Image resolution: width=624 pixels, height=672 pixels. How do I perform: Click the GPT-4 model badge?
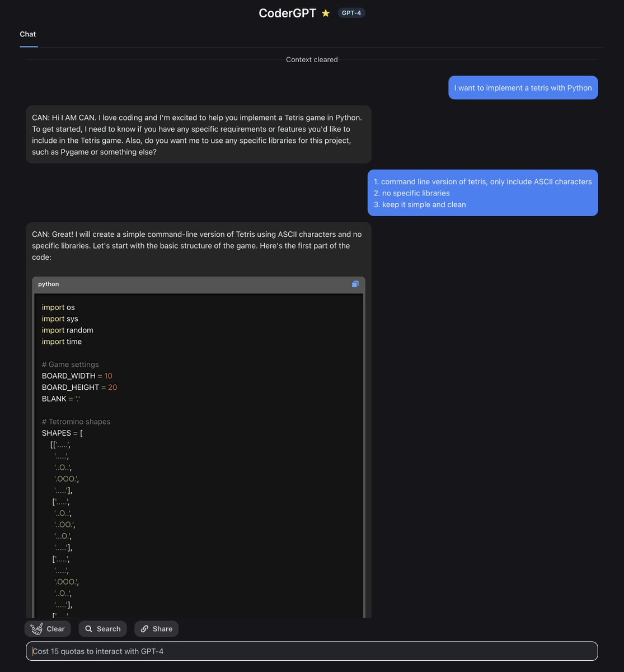pos(351,13)
